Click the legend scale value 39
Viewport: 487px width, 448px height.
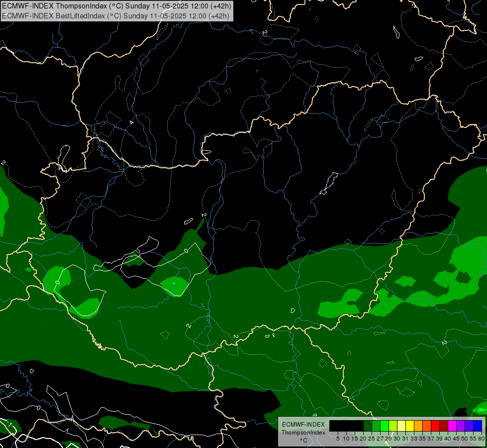439,439
